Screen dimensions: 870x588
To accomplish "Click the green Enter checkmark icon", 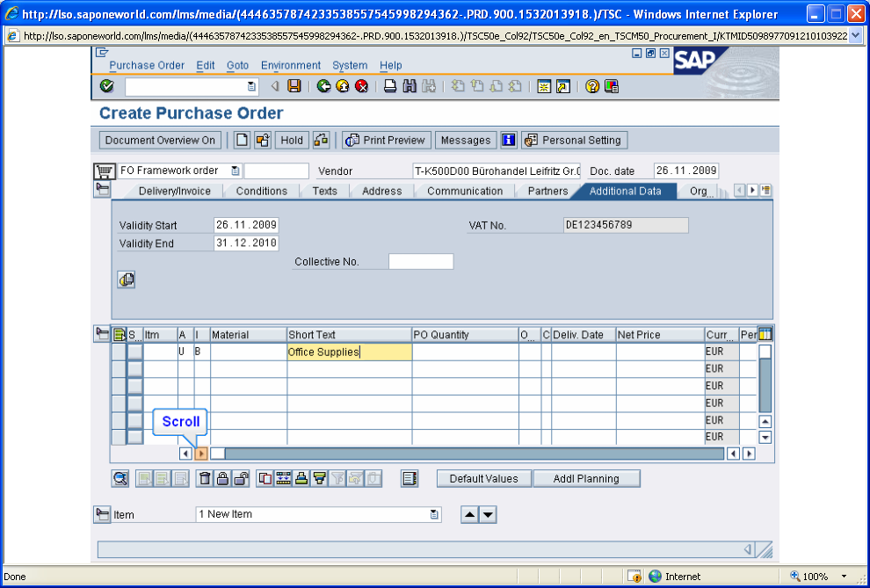I will pyautogui.click(x=106, y=86).
